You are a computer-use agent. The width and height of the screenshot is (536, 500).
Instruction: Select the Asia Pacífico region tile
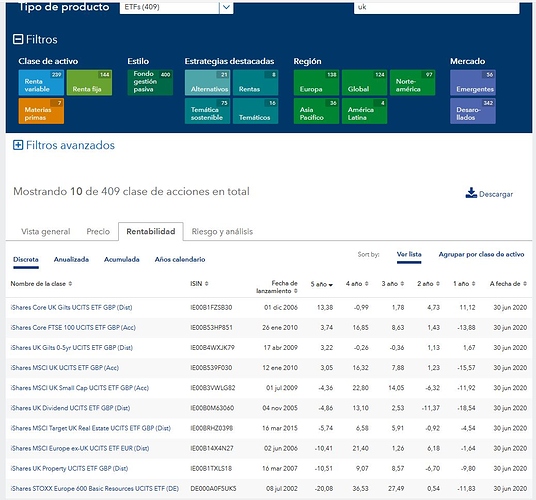[316, 111]
